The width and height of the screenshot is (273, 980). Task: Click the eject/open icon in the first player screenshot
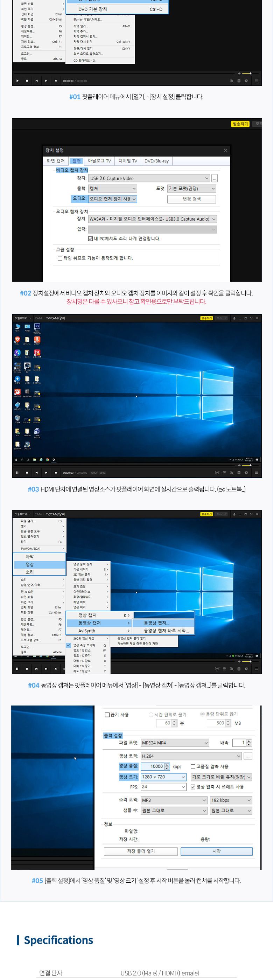[56, 81]
